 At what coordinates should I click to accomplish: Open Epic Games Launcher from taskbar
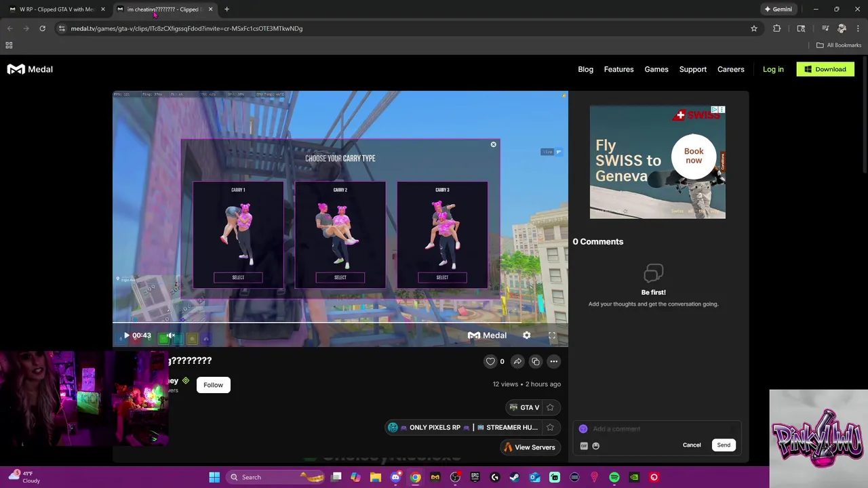475,477
